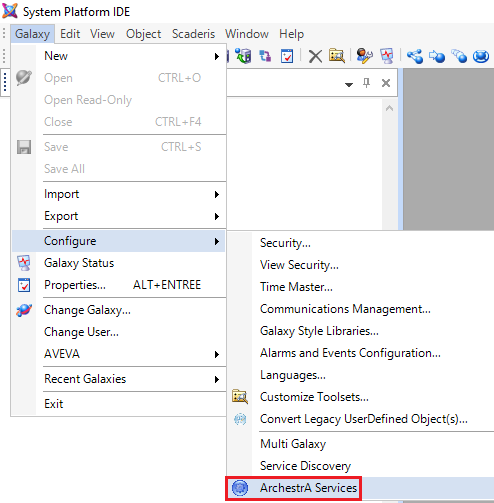Choose Communications Management option
Image resolution: width=494 pixels, height=503 pixels.
pos(345,309)
